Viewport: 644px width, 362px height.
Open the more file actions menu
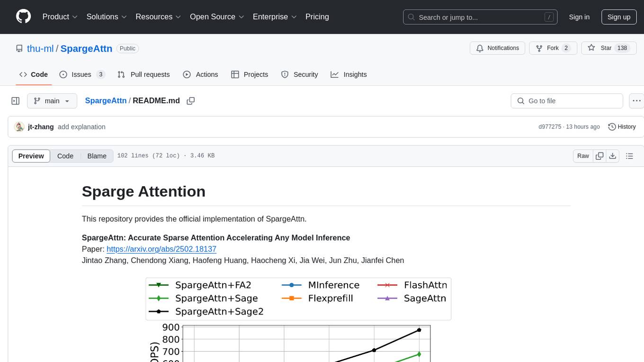pyautogui.click(x=636, y=101)
